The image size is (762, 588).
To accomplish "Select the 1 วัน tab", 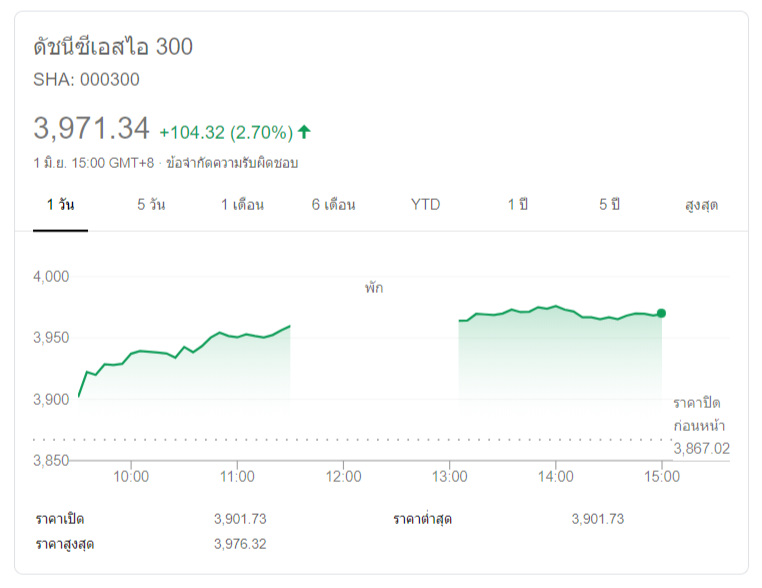I will [x=60, y=205].
